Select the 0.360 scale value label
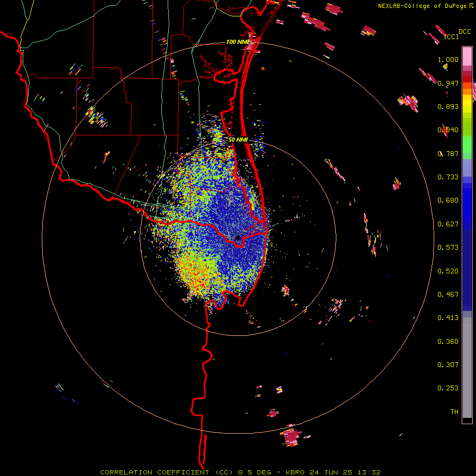This screenshot has width=476, height=476. [x=448, y=342]
